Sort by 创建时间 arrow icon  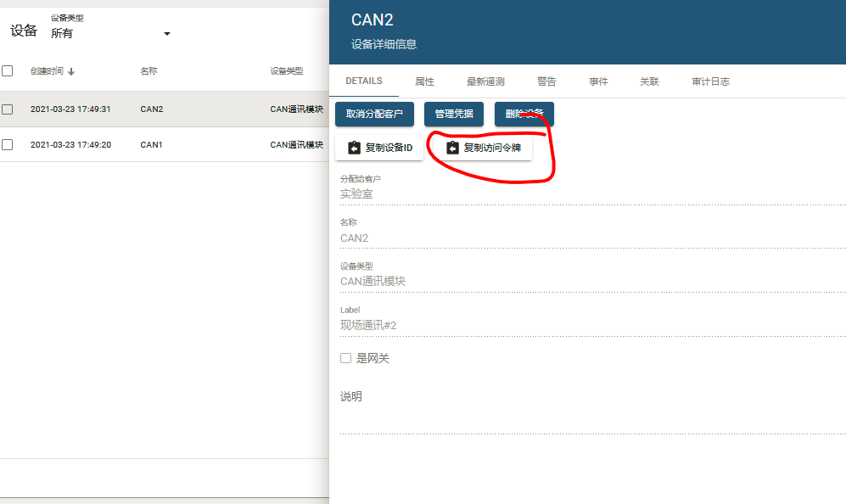[71, 71]
